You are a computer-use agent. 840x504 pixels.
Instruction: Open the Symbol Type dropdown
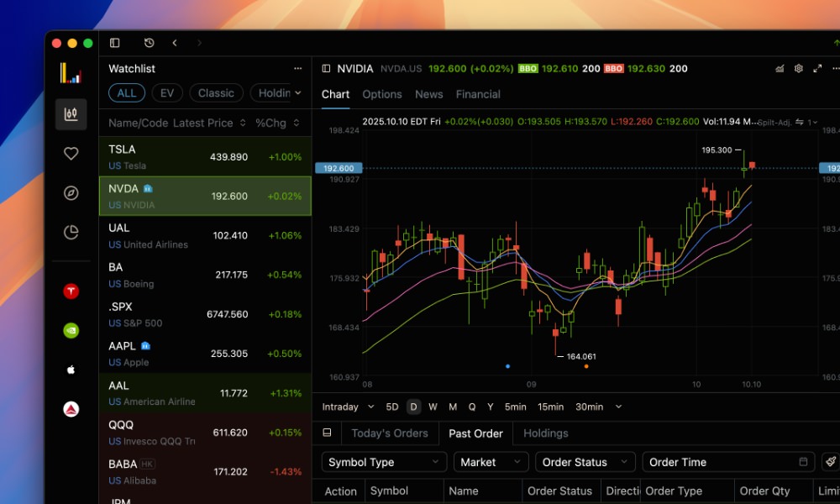384,462
